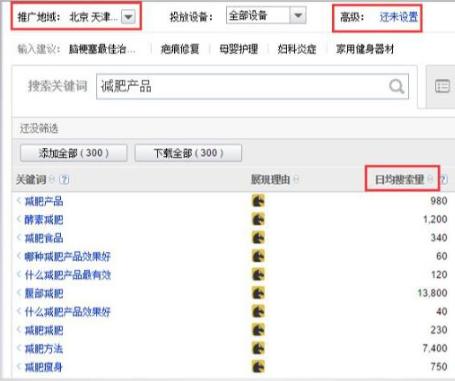Click the add arrow before 减肥产品 row
This screenshot has height=381, width=455.
point(19,201)
